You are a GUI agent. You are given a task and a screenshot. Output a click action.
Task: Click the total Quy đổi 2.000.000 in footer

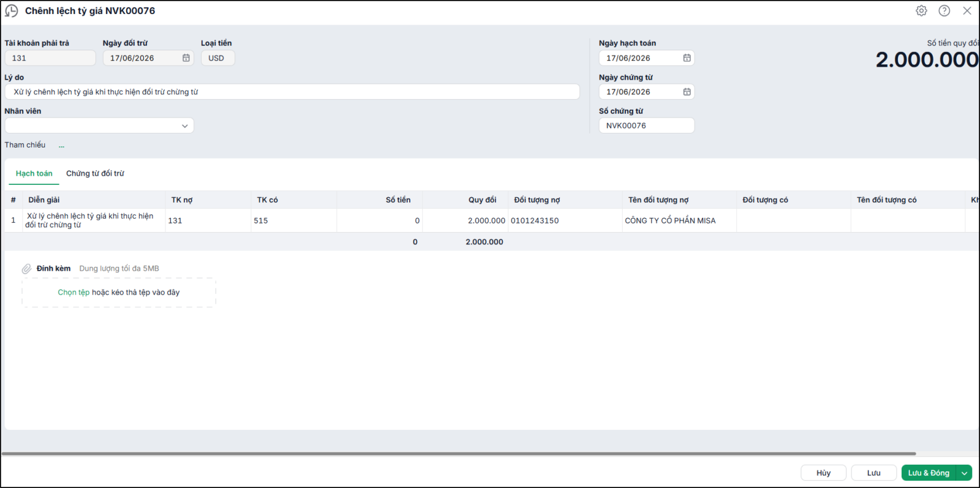(x=484, y=242)
